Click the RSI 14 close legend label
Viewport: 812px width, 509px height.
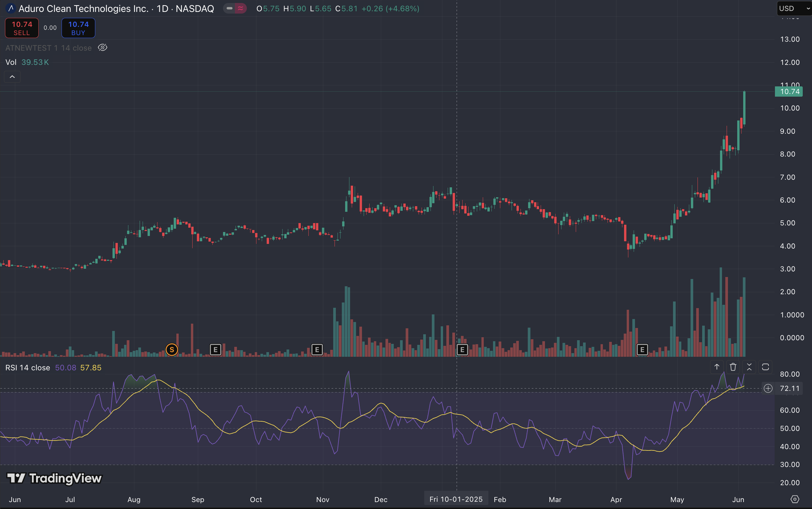click(27, 368)
